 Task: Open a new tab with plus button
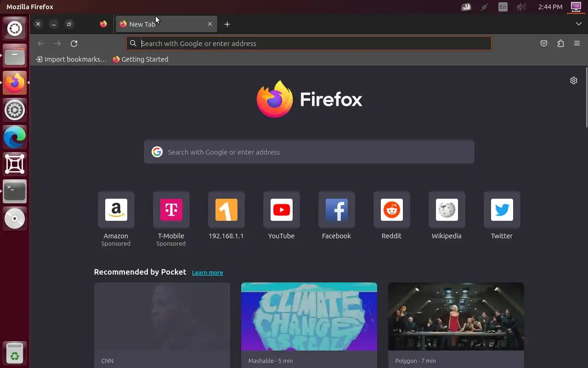click(x=227, y=24)
